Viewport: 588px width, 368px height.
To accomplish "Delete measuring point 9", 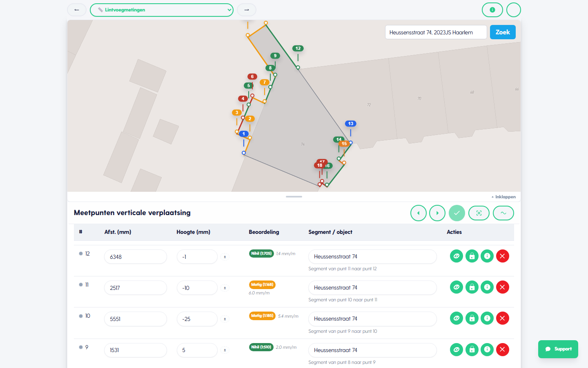I will point(503,350).
